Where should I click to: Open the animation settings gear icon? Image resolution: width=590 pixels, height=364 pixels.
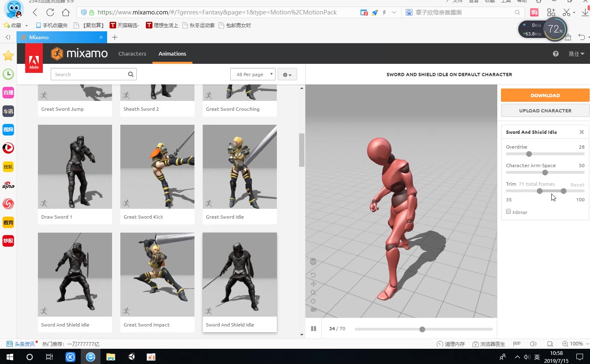coord(287,74)
